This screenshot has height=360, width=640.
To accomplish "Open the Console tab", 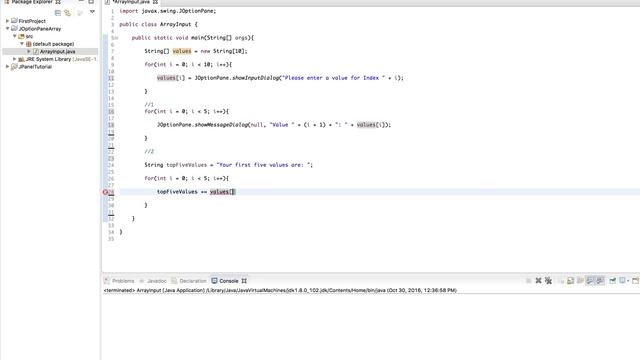I will point(229,281).
